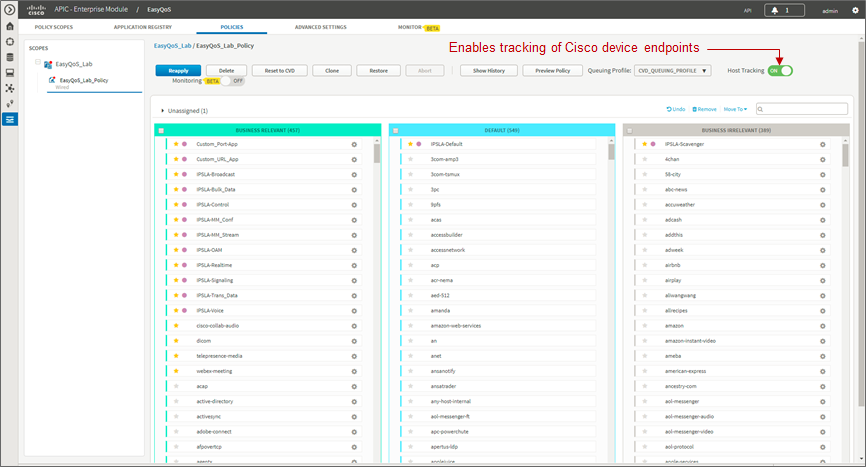
Task: Open the Queuing Profile dropdown
Action: [672, 71]
